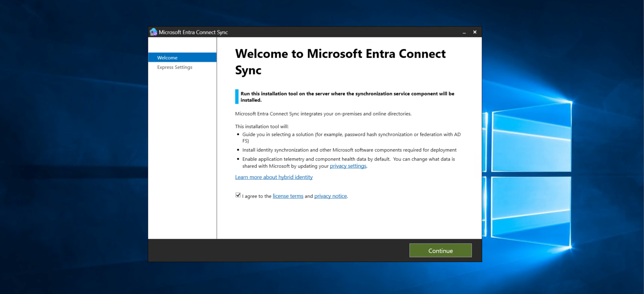Screen dimensions: 644x294
Task: Minimize the Microsoft Entra Connect Sync window
Action: pos(464,32)
